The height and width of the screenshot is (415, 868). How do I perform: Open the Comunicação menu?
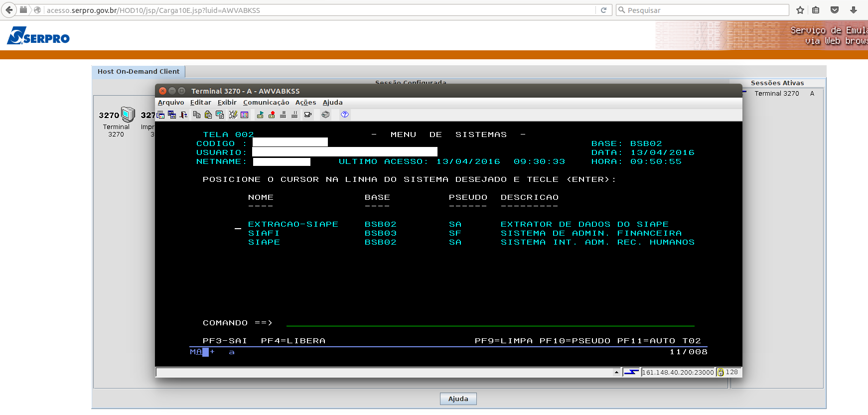pos(266,103)
